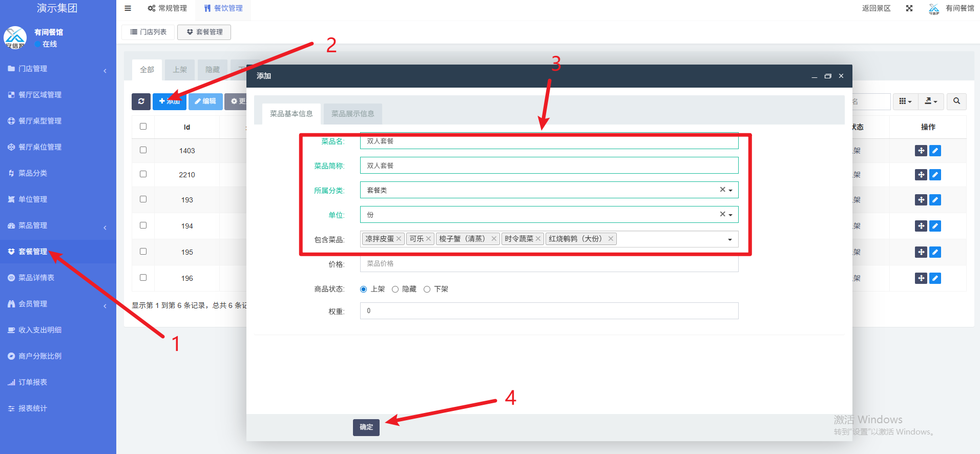The height and width of the screenshot is (454, 980).
Task: Minimize the 添加 dialog window
Action: pos(815,76)
